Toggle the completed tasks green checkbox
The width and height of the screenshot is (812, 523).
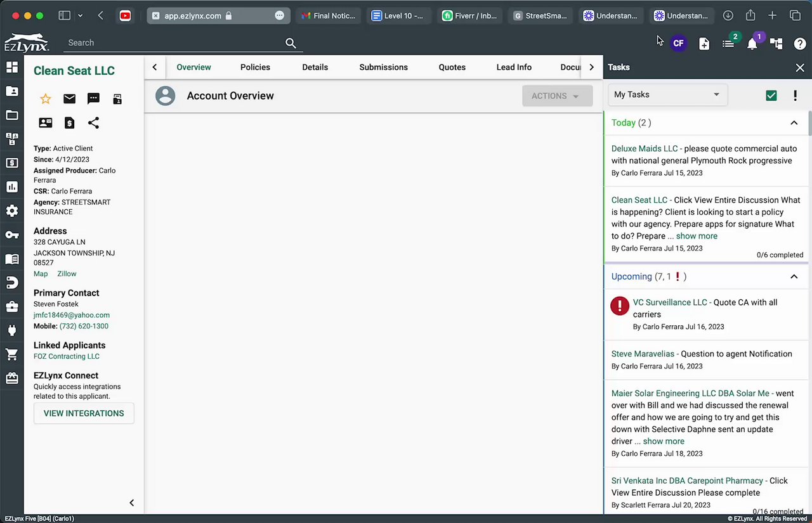(771, 96)
